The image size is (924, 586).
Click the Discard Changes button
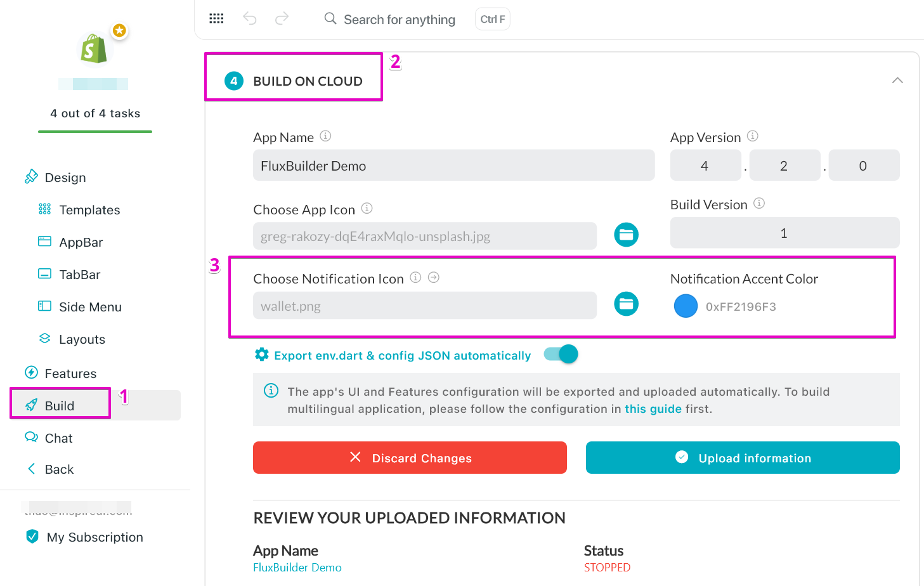tap(410, 458)
